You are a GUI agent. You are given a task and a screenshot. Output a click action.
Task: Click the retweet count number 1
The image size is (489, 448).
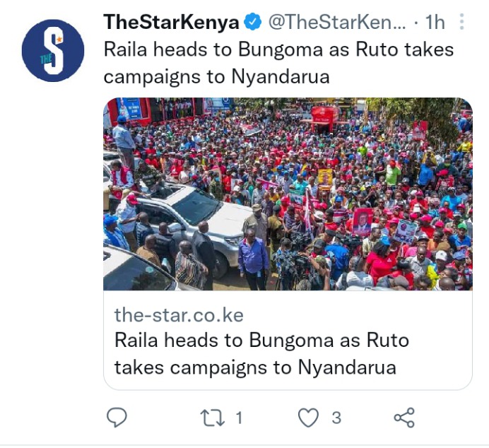(239, 418)
